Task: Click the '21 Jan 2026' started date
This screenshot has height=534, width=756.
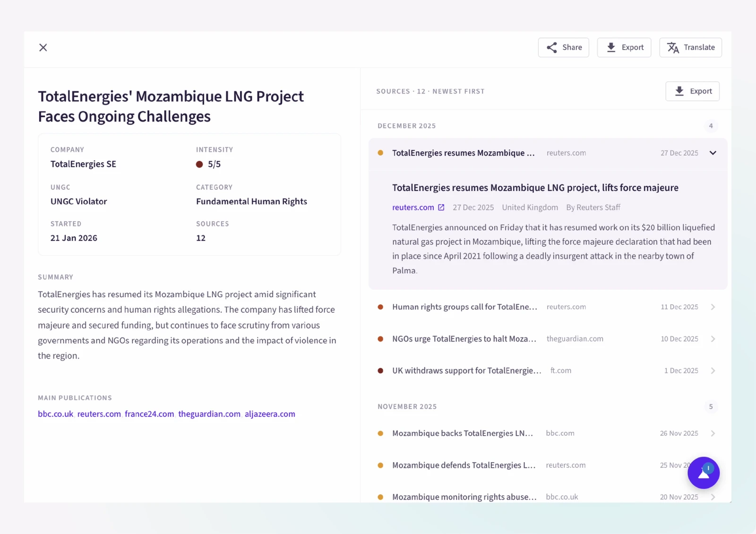Action: (x=74, y=238)
